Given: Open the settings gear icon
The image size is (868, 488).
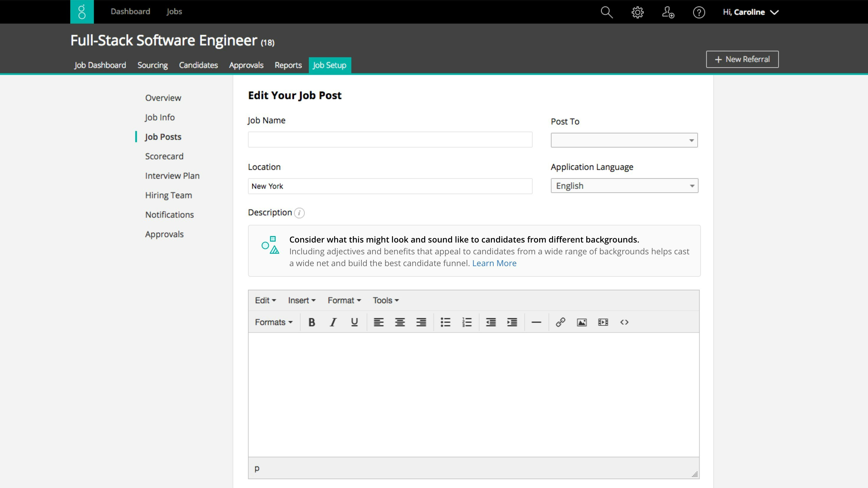Looking at the screenshot, I should (x=637, y=12).
